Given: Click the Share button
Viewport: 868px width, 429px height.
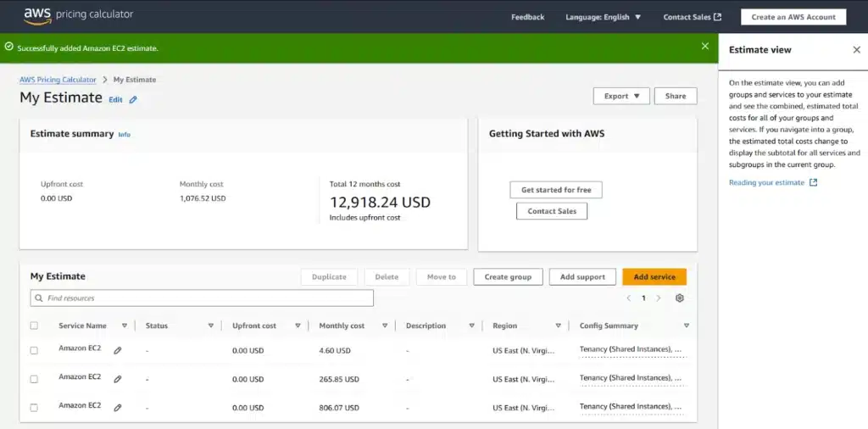Looking at the screenshot, I should pos(676,96).
